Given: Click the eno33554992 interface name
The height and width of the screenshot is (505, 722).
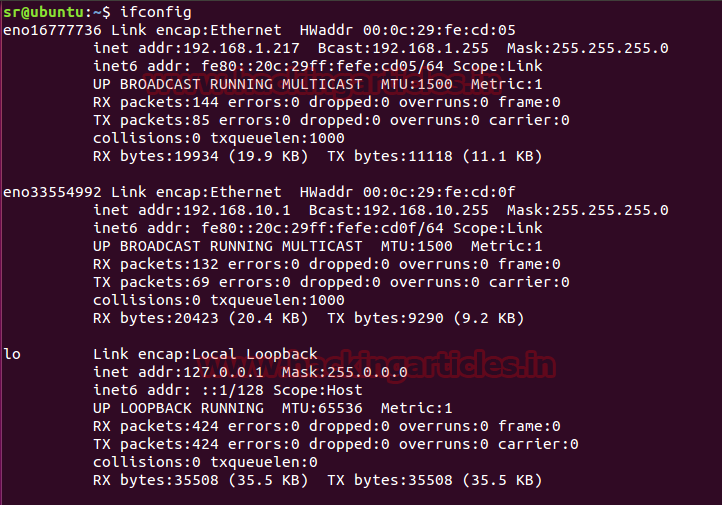Looking at the screenshot, I should [52, 192].
